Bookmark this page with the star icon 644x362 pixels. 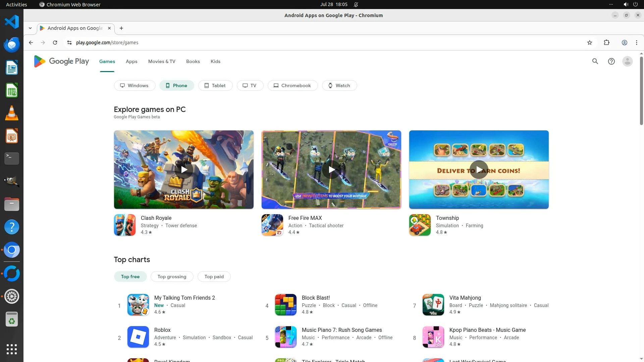pyautogui.click(x=590, y=43)
